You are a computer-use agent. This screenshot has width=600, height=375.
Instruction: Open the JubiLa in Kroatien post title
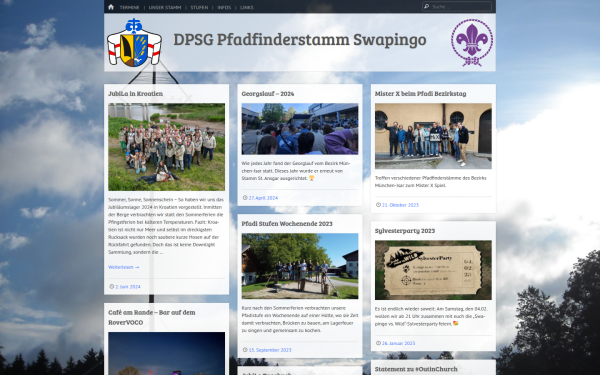(x=135, y=93)
